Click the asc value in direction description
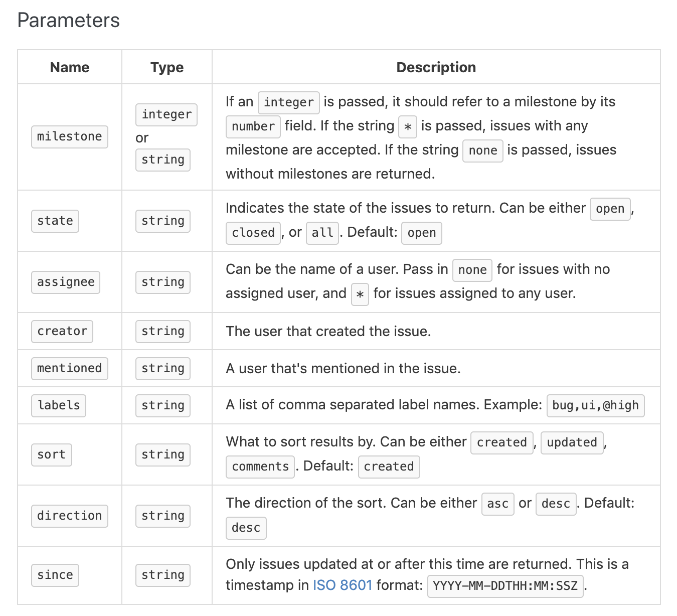This screenshot has height=616, width=677. pos(497,504)
